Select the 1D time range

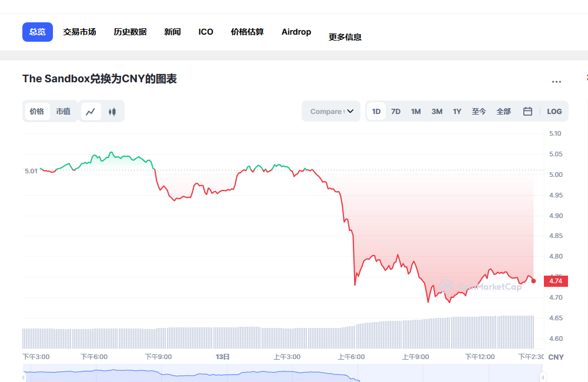pyautogui.click(x=376, y=111)
